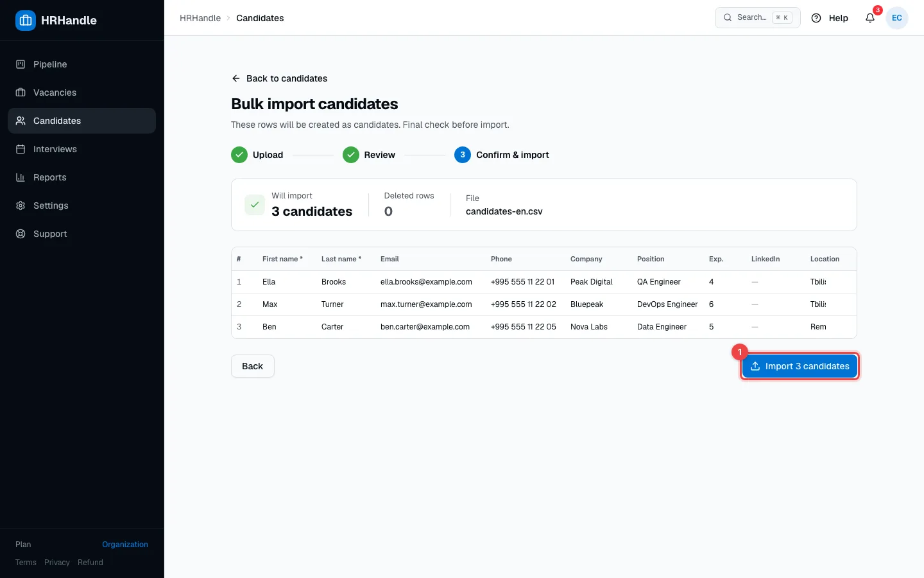Open the Terms footer link
This screenshot has width=924, height=578.
pyautogui.click(x=26, y=563)
